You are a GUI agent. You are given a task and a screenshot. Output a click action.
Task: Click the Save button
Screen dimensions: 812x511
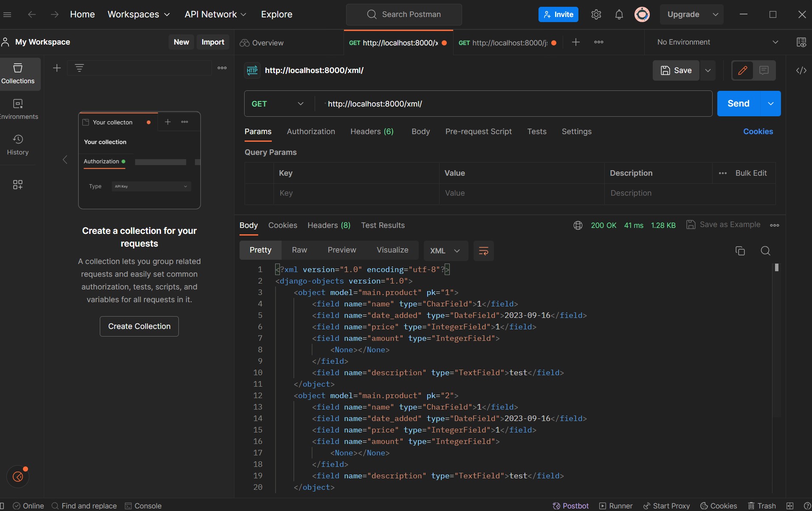click(676, 70)
